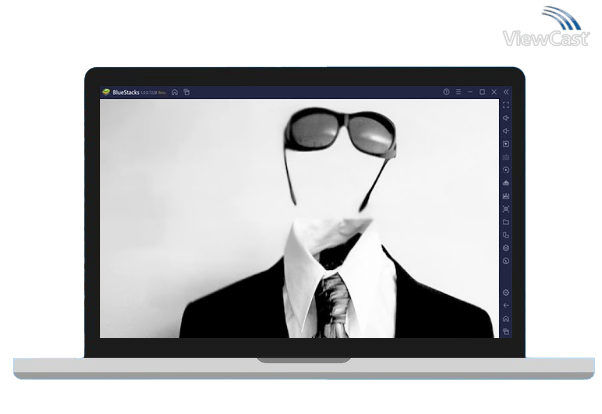The height and width of the screenshot is (414, 602).
Task: Open recent apps icon at sidebar bottom
Action: tap(506, 332)
